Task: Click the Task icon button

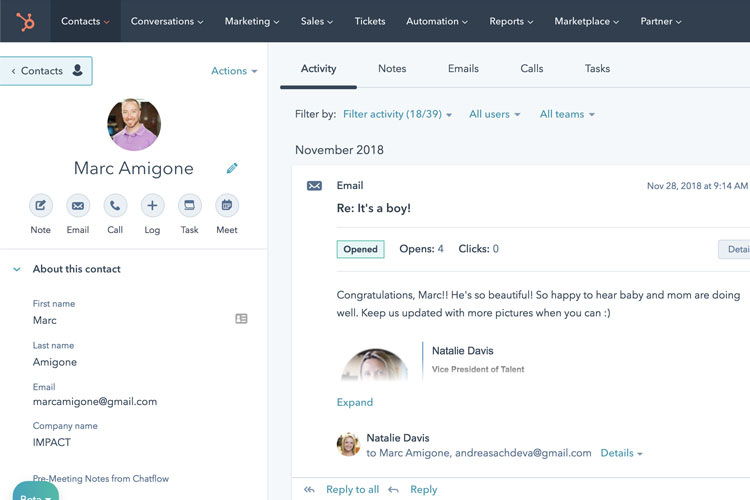Action: [189, 206]
